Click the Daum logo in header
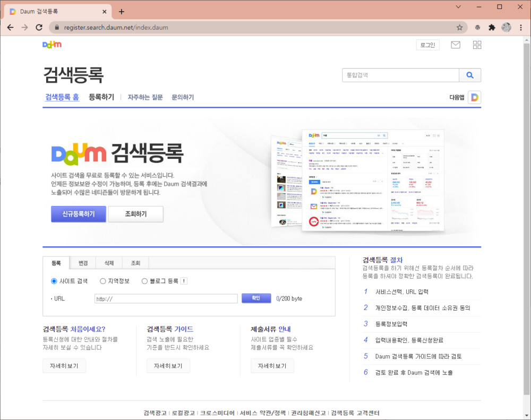The width and height of the screenshot is (531, 420). pyautogui.click(x=52, y=45)
